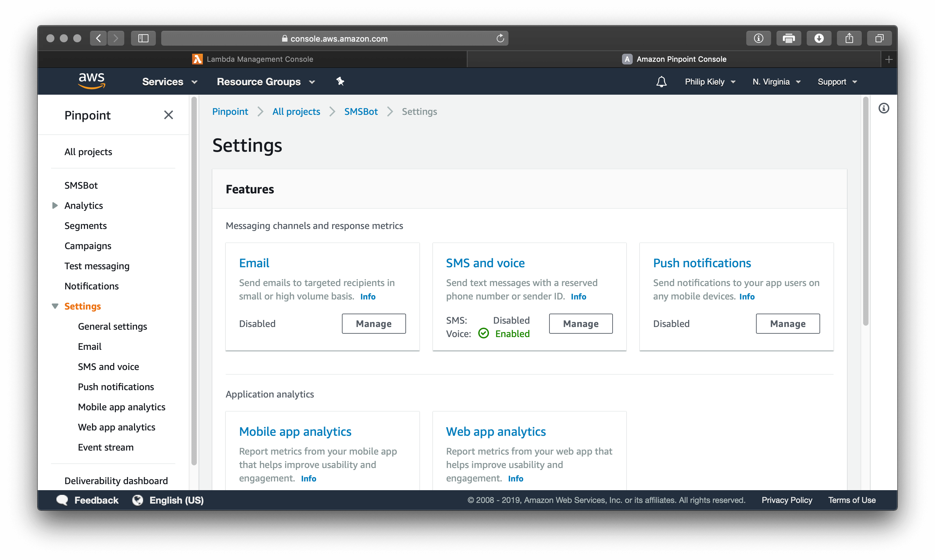The image size is (935, 560).
Task: Click the green Voice enabled checkmark icon
Action: [x=483, y=333]
